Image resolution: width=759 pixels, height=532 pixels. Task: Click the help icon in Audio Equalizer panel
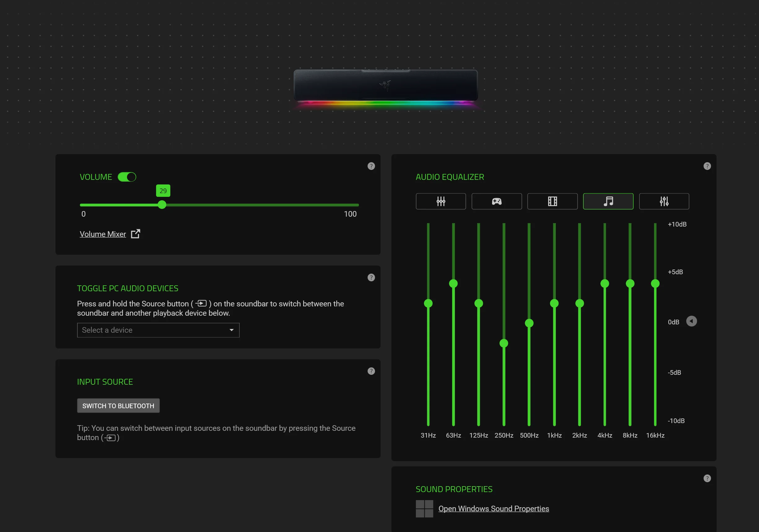pyautogui.click(x=707, y=166)
